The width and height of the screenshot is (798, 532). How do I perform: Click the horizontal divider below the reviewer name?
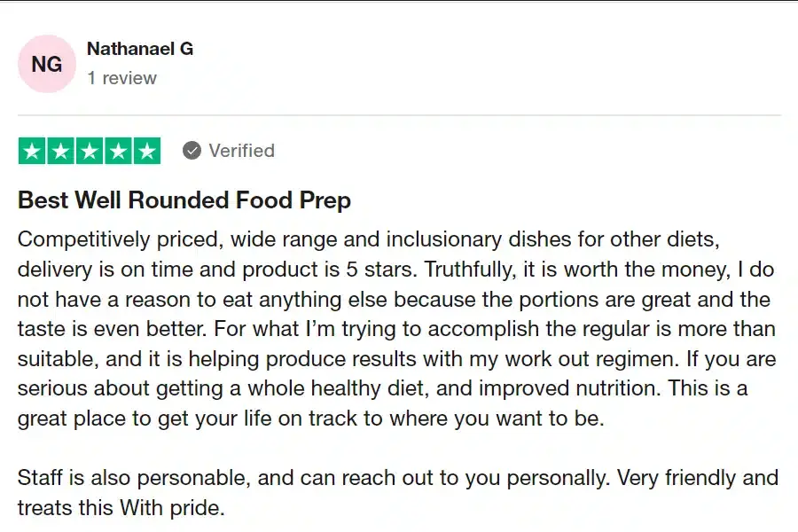[x=399, y=115]
